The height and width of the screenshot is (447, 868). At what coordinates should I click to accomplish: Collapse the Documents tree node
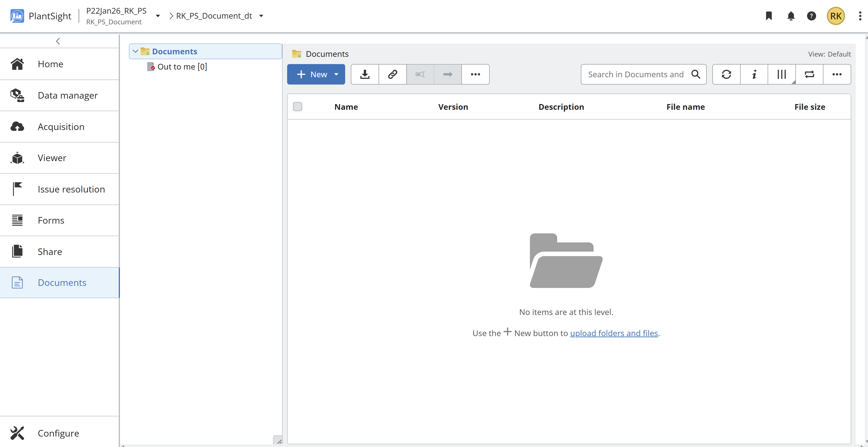(135, 52)
